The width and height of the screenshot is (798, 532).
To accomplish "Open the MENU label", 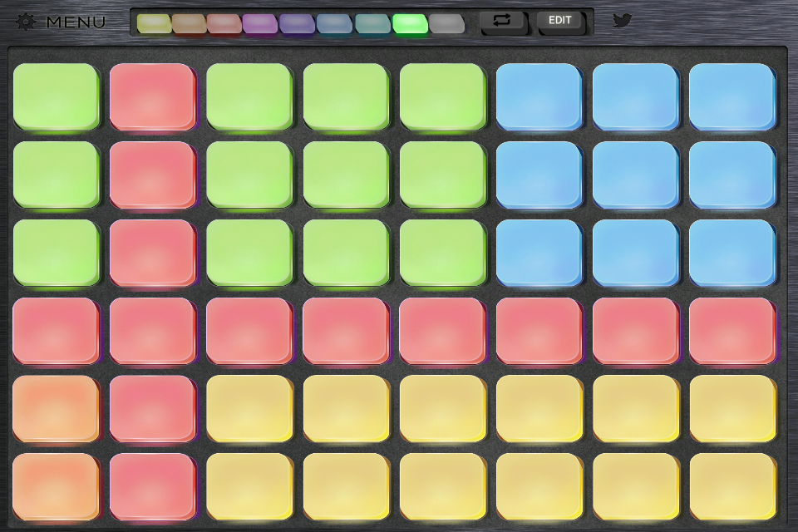I will click(x=76, y=22).
